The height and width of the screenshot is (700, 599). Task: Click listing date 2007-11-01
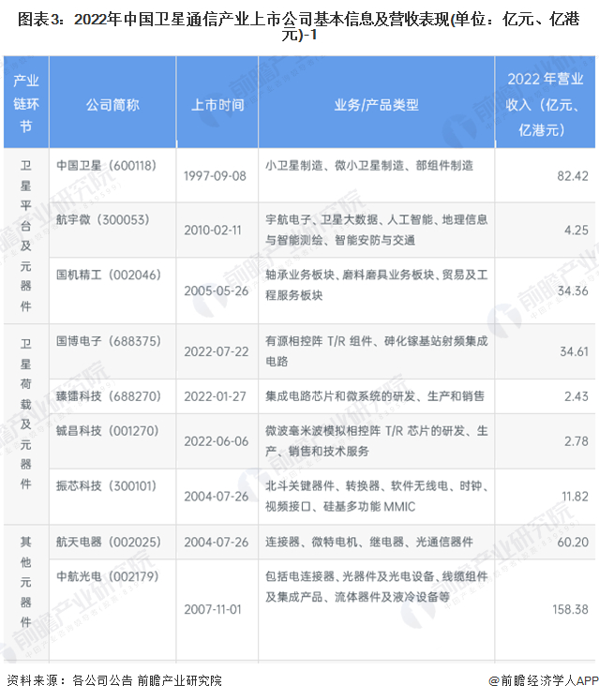[213, 609]
